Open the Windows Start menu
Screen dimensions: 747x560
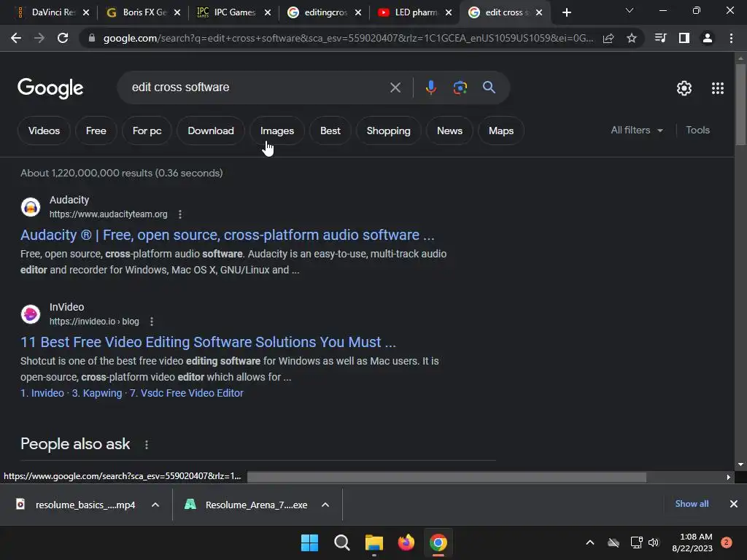pos(309,542)
